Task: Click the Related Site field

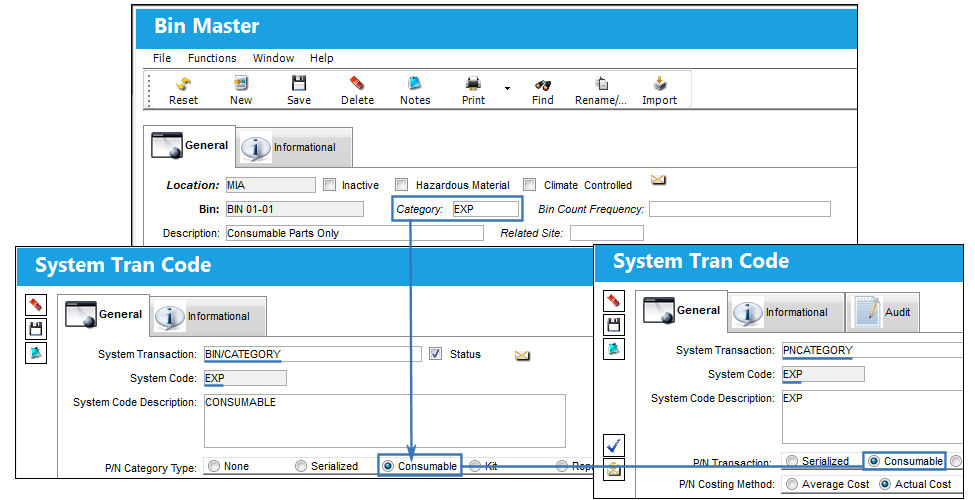Action: [x=607, y=233]
